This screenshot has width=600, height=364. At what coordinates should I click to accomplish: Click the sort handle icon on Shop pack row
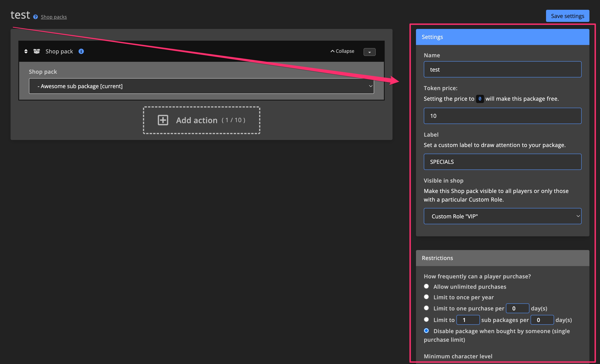(26, 51)
